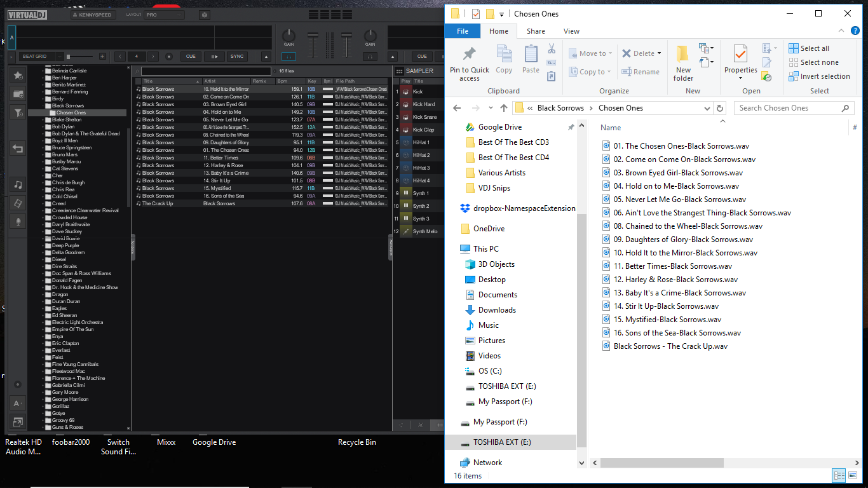Show video files with film icon
The width and height of the screenshot is (868, 488).
18,203
